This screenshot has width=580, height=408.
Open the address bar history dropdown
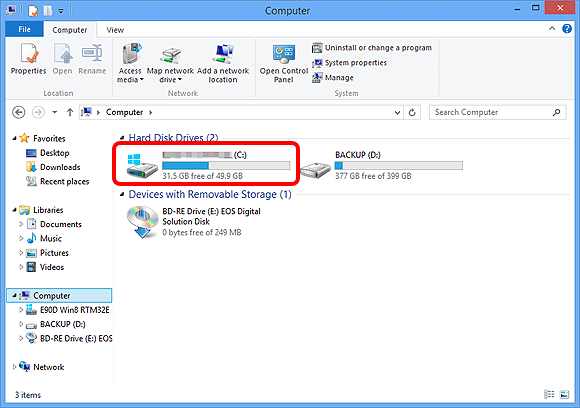[397, 112]
